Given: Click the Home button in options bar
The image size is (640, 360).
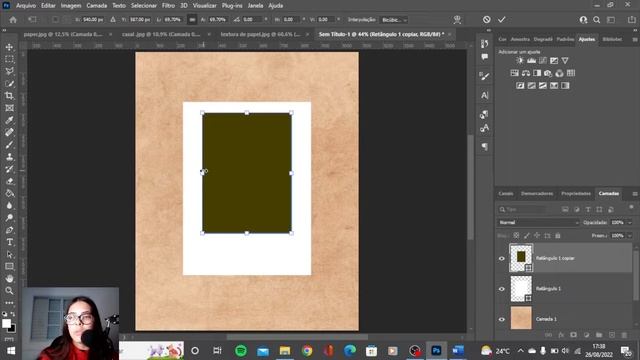Looking at the screenshot, I should 13,20.
